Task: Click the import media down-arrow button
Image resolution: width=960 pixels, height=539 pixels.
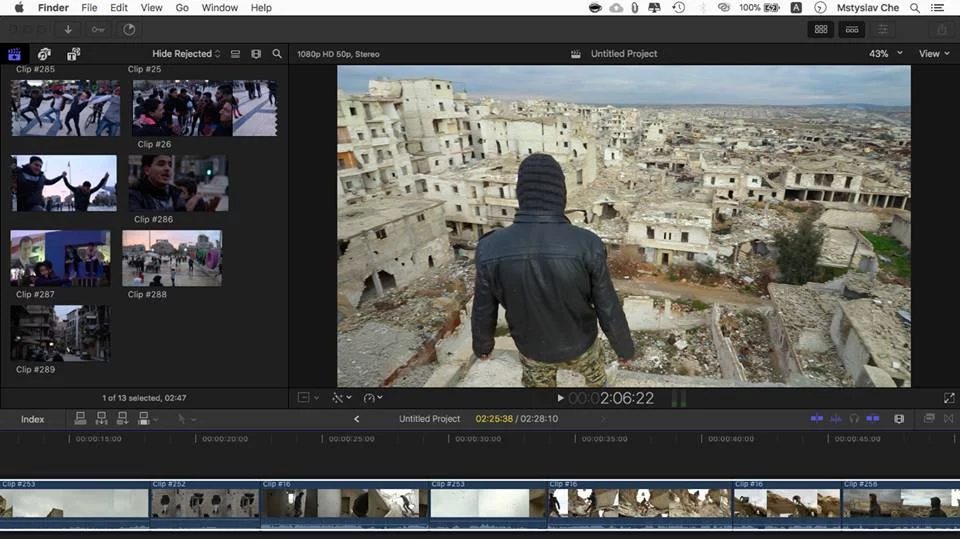Action: click(x=68, y=29)
